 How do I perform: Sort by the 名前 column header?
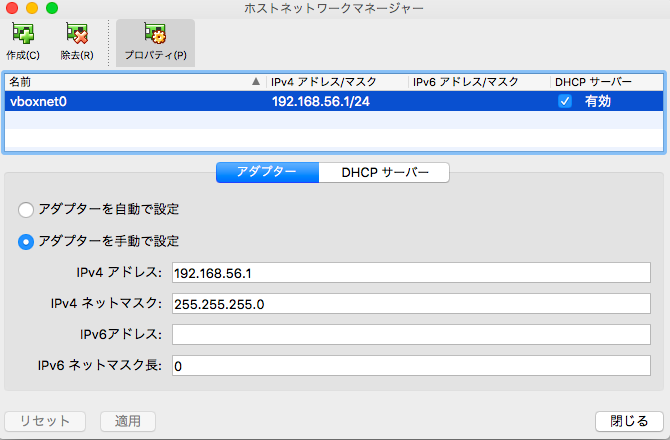135,82
